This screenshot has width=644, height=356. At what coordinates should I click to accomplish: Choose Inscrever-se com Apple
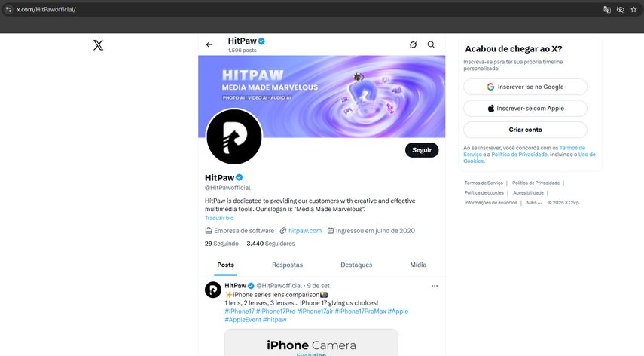point(524,108)
